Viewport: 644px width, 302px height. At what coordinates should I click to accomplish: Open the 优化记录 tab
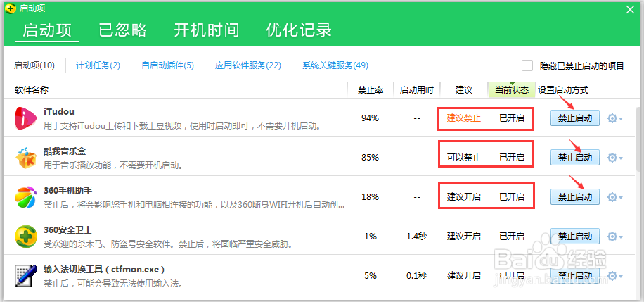click(x=299, y=30)
